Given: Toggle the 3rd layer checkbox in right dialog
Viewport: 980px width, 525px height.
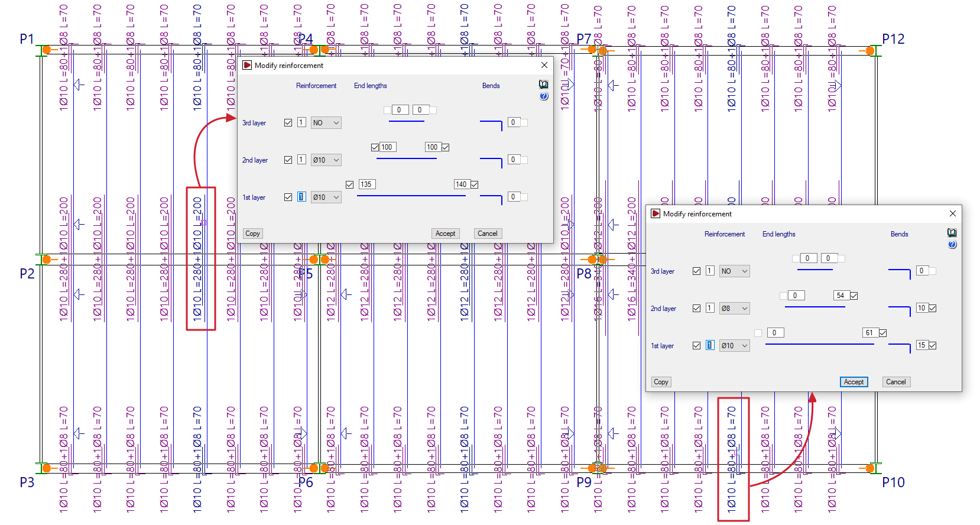Looking at the screenshot, I should 696,271.
